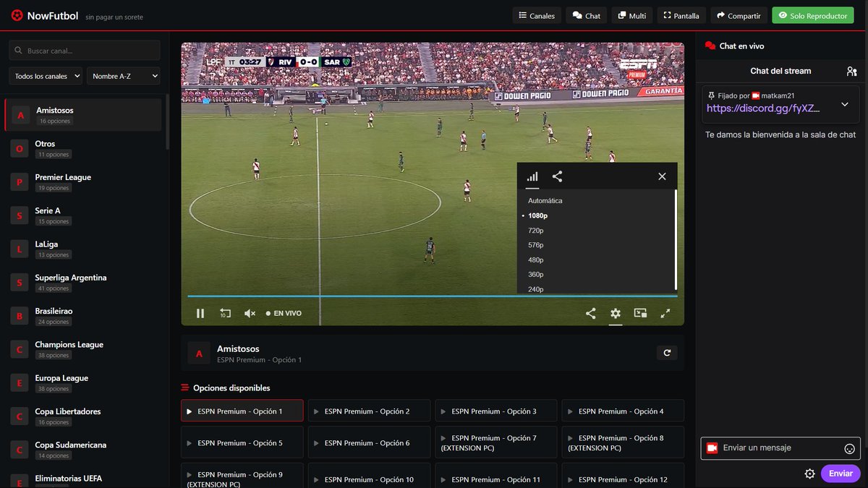Screen dimensions: 868x488
Task: Select the stats quality icon in the player popup
Action: pos(533,176)
